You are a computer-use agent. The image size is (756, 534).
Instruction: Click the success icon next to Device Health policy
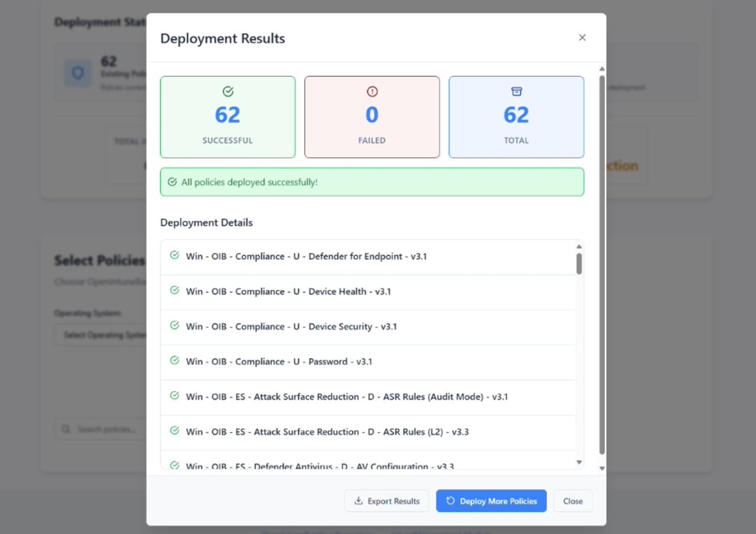tap(175, 291)
